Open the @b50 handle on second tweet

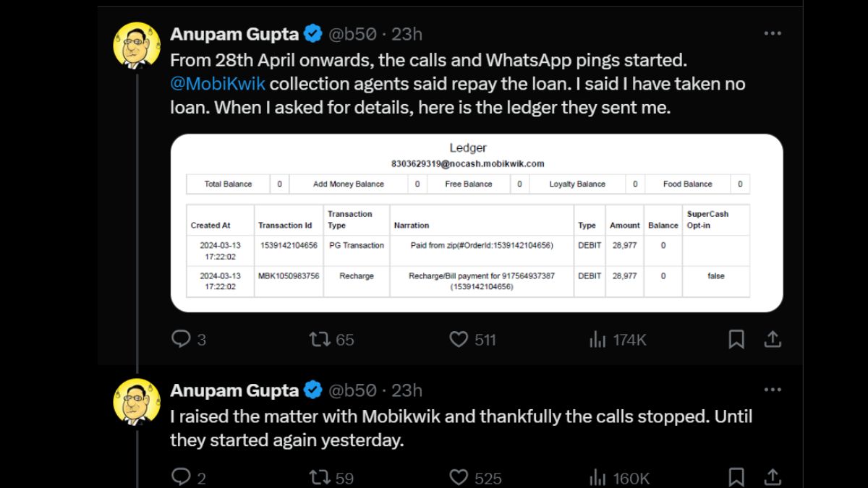tap(352, 390)
